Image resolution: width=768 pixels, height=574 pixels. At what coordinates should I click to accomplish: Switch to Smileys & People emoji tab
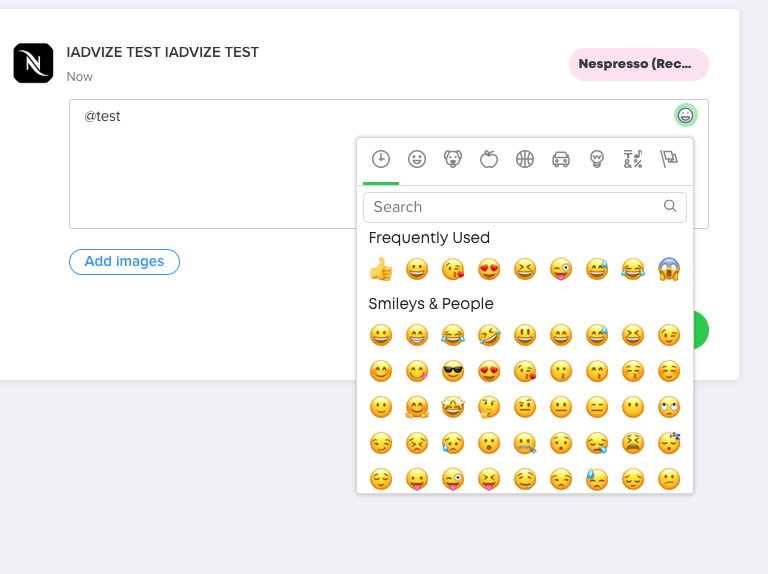pos(417,159)
